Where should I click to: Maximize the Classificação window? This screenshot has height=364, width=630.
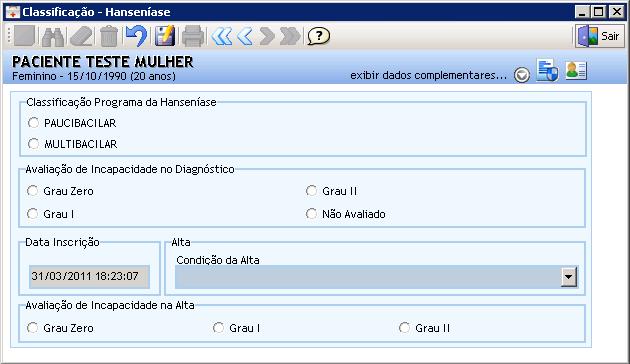click(599, 12)
